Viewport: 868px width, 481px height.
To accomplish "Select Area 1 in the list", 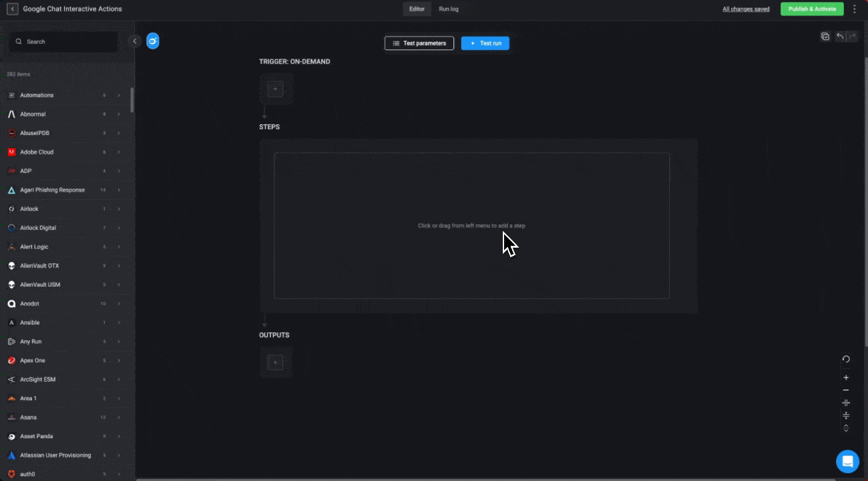I will pos(28,398).
